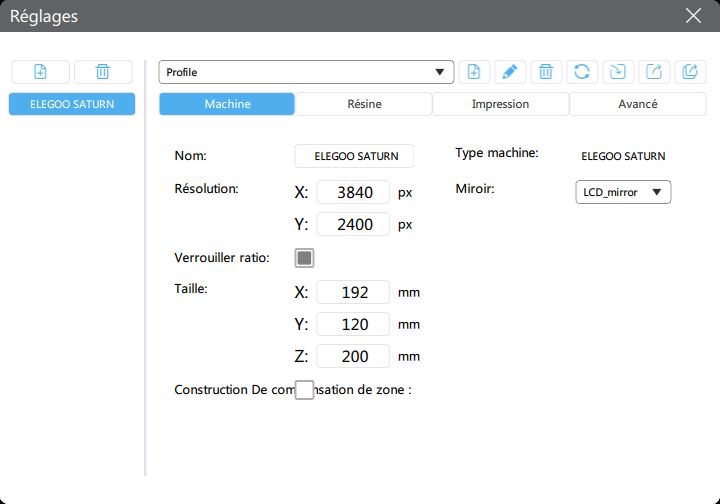
Task: Close the Réglages dialog
Action: [693, 16]
